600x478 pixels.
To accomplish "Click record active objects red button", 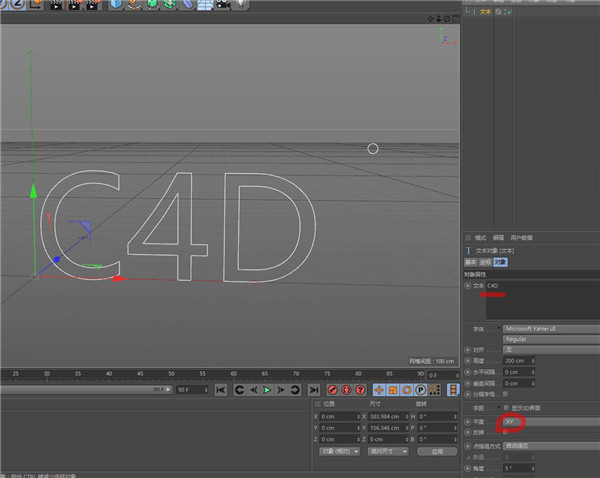I will click(x=333, y=390).
